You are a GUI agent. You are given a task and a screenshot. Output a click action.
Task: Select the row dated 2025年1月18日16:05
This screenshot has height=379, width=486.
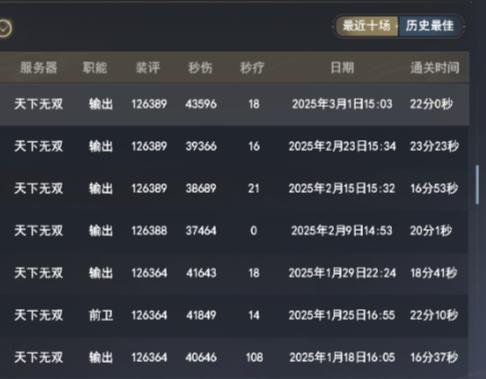pos(234,358)
